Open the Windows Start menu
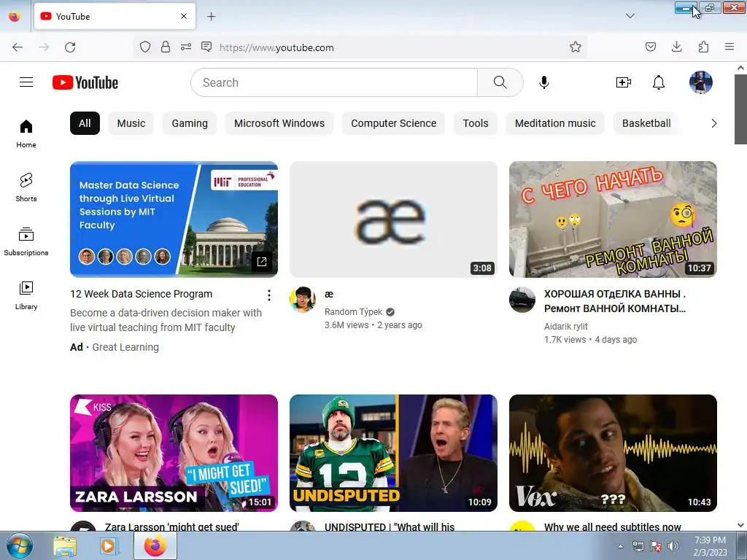Image resolution: width=747 pixels, height=560 pixels. pyautogui.click(x=20, y=546)
